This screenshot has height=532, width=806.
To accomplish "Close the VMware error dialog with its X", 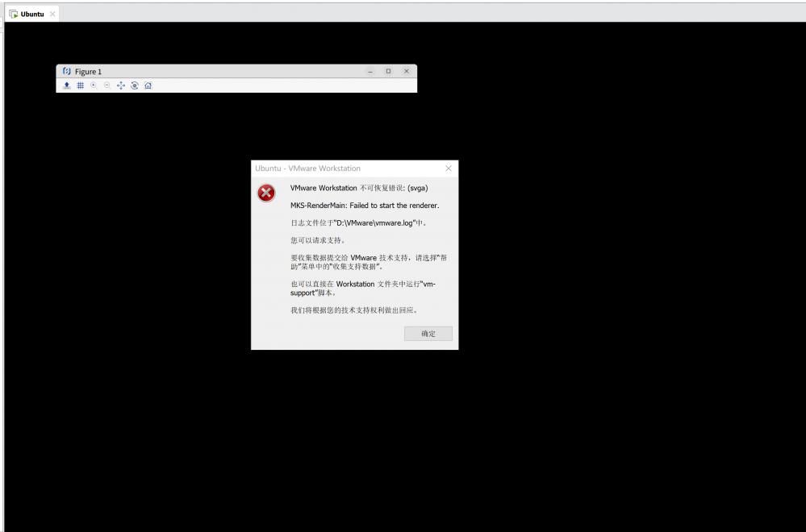I will 449,168.
